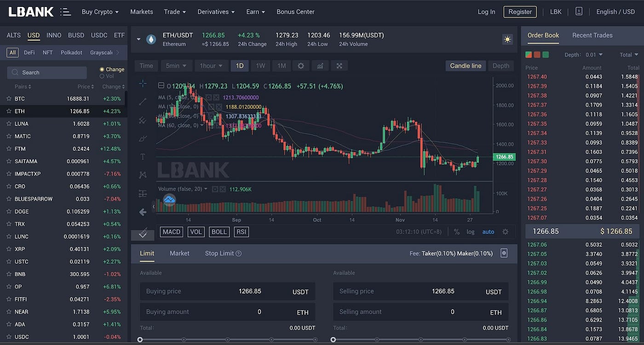Open the chart indicator settings gear
The width and height of the screenshot is (644, 345).
[301, 66]
